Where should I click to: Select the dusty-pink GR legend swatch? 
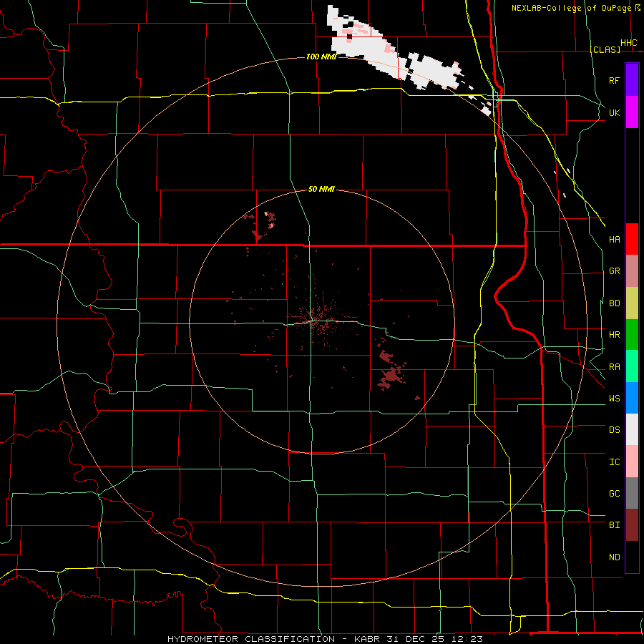(632, 271)
